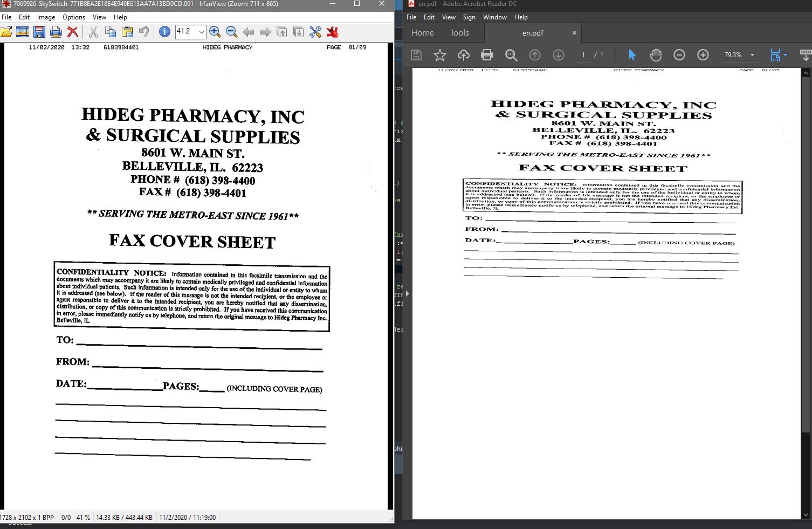Zoom in with Acrobat's plus circle button
Screen dimensions: 812x529
coord(703,55)
